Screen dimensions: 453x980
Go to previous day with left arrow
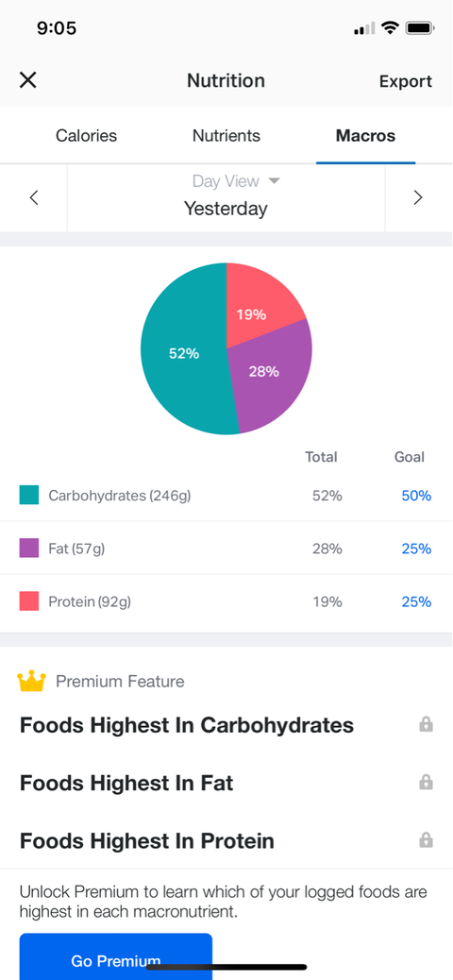[x=34, y=198]
